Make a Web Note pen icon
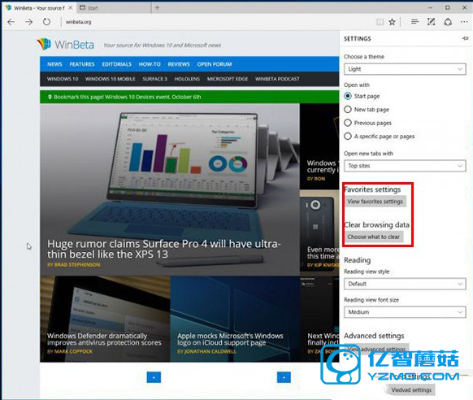Viewport: 473px width, 400px height. 431,22
